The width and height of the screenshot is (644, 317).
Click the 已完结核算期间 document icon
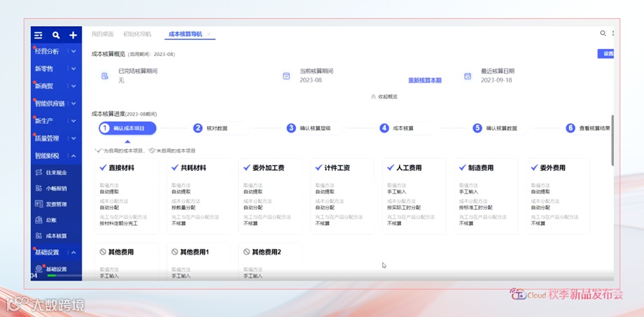105,76
